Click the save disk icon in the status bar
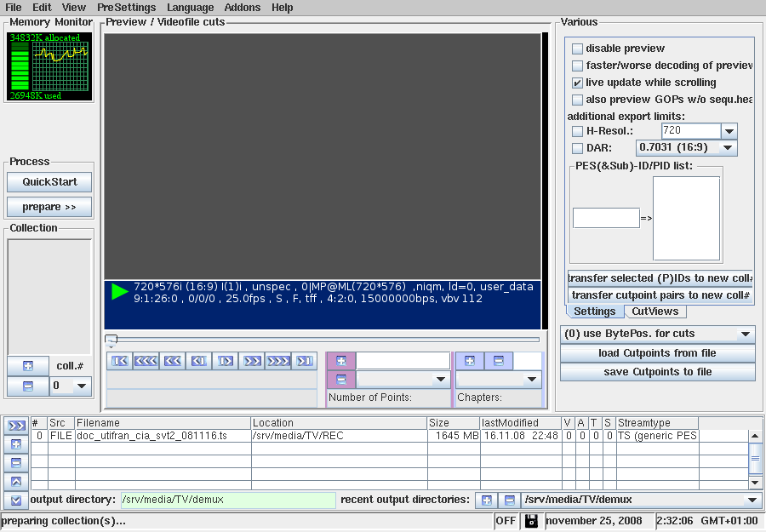 (531, 520)
